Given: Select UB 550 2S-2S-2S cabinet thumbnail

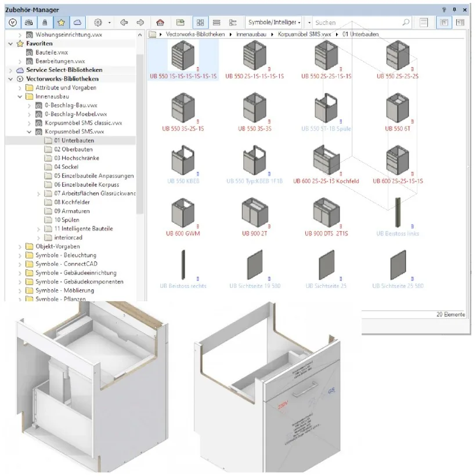Looking at the screenshot, I should 398,60.
